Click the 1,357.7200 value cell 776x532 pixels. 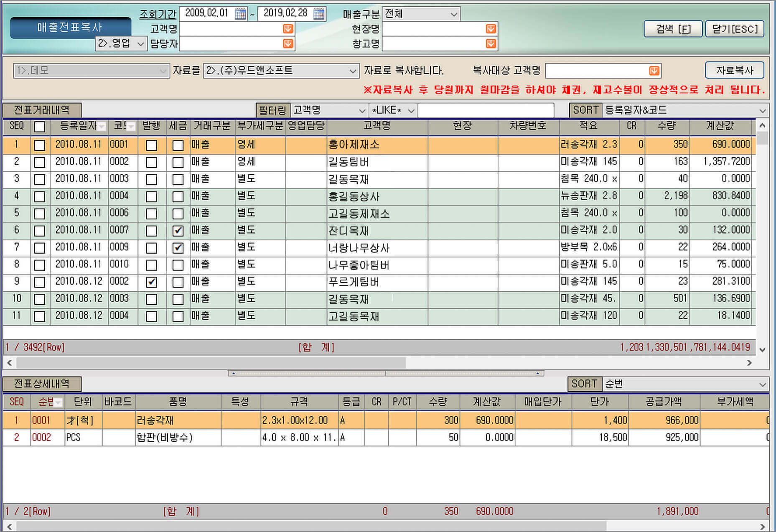(720, 162)
